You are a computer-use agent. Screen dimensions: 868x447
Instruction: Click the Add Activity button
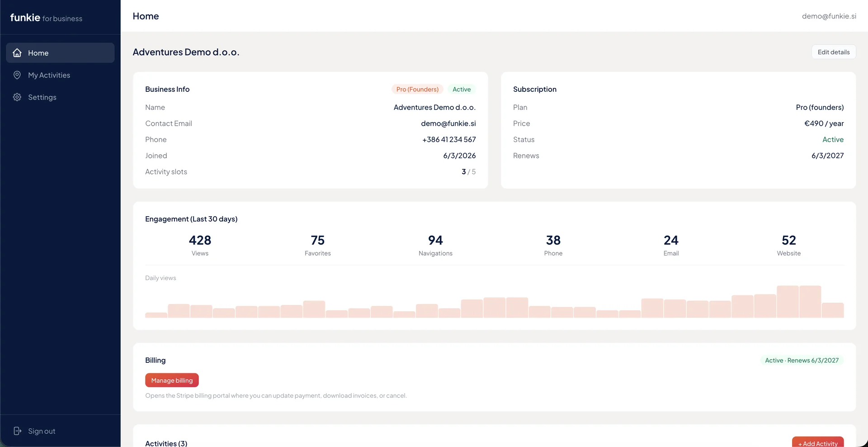tap(818, 443)
